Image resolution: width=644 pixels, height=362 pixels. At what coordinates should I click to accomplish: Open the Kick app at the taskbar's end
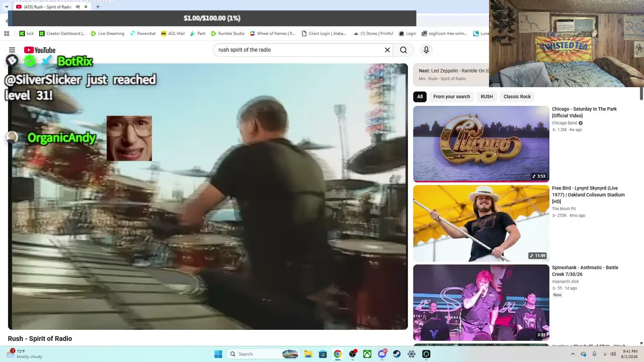(x=426, y=354)
